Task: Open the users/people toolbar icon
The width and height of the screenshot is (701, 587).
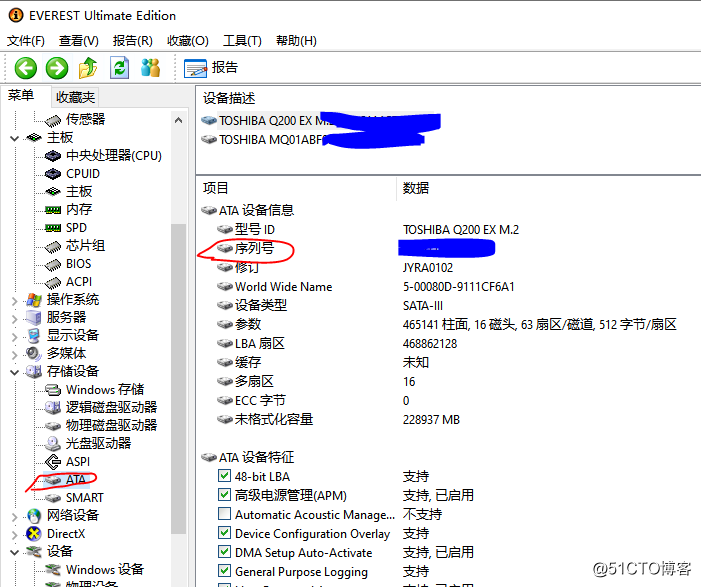Action: [151, 68]
